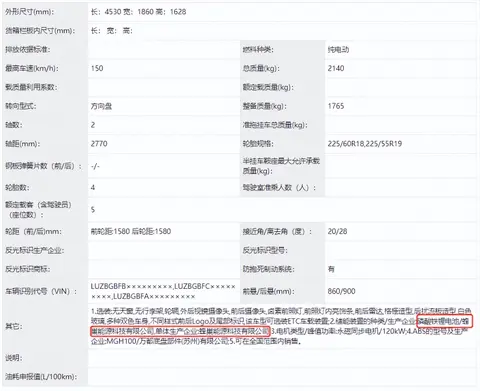This screenshot has width=480, height=391.
Task: Select the 纯电动 fuel type value
Action: click(338, 50)
